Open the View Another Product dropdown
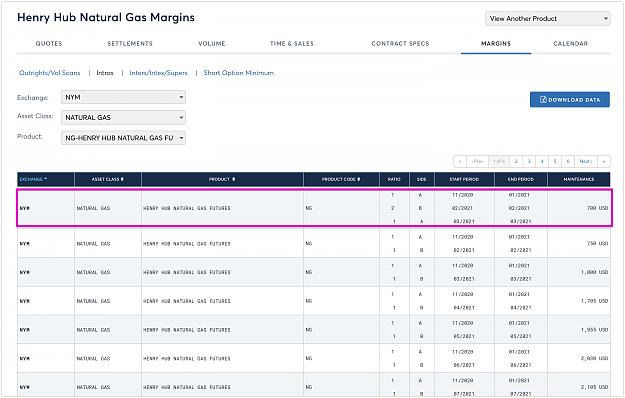Image resolution: width=625 pixels, height=398 pixels. pyautogui.click(x=547, y=18)
